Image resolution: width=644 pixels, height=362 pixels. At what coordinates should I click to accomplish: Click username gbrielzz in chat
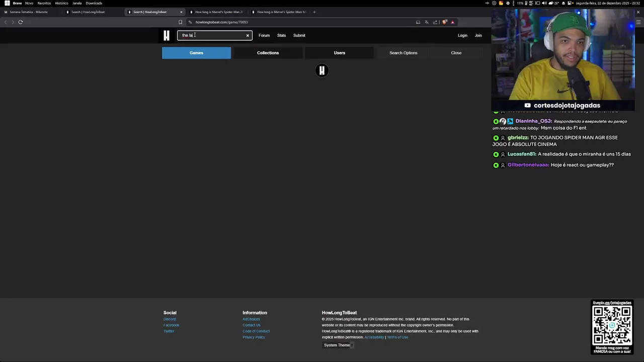point(518,138)
